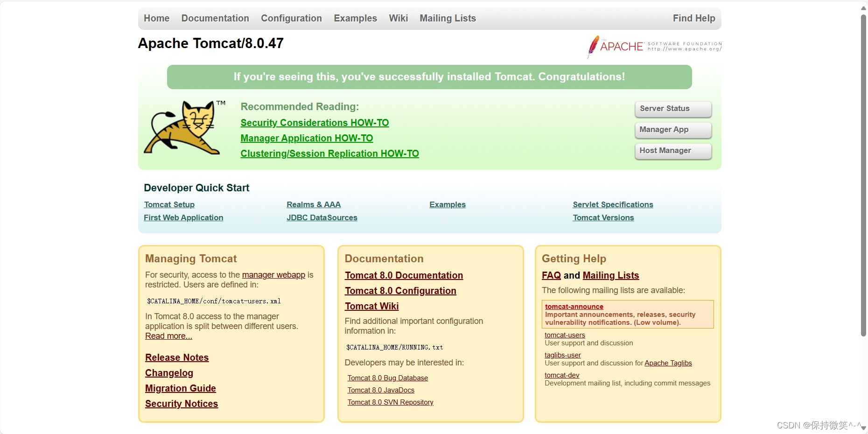The image size is (868, 434).
Task: Open JDBC DataSources link
Action: (x=322, y=217)
